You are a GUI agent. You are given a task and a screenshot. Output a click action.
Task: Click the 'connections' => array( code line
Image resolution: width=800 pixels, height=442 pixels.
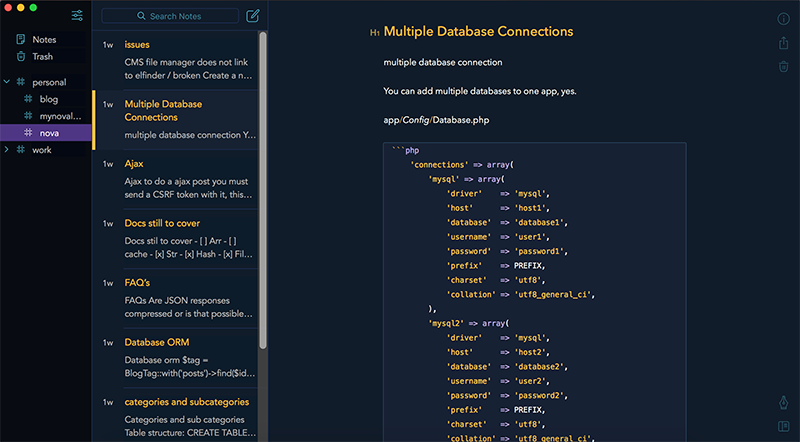(x=462, y=165)
